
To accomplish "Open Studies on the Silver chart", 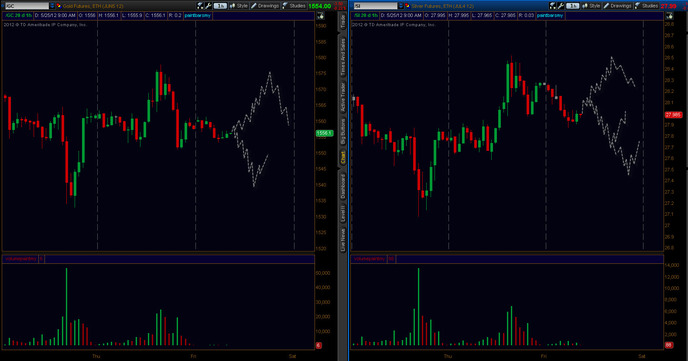I will coord(647,6).
